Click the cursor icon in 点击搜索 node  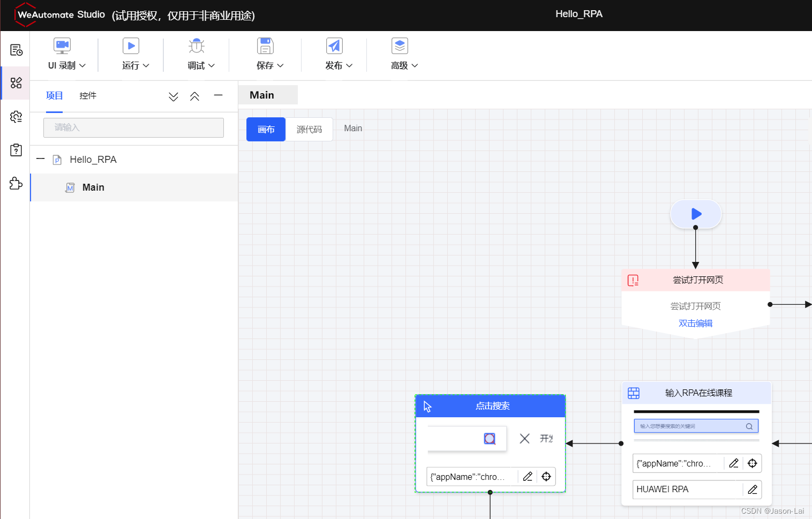point(427,407)
